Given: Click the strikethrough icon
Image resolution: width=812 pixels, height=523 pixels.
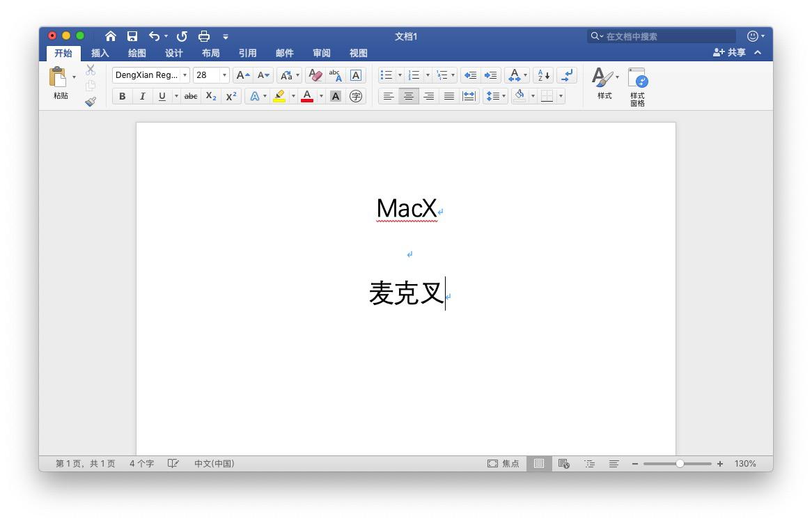Looking at the screenshot, I should point(190,96).
